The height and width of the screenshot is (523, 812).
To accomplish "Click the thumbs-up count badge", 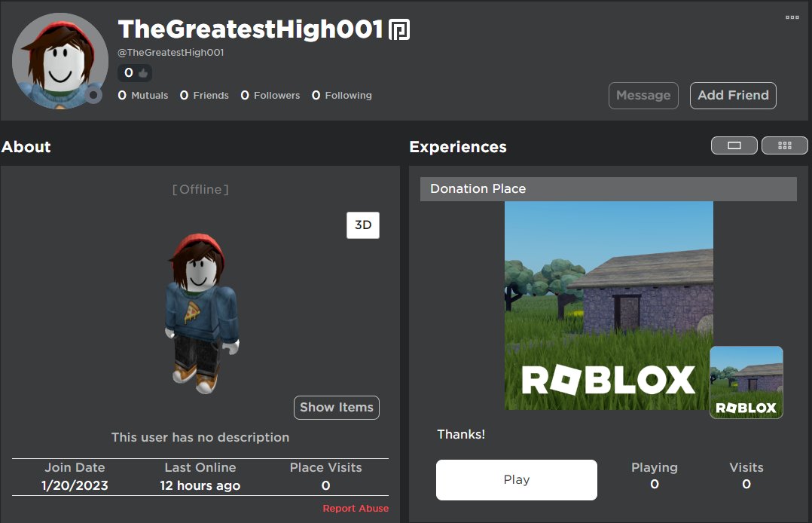I will [135, 73].
